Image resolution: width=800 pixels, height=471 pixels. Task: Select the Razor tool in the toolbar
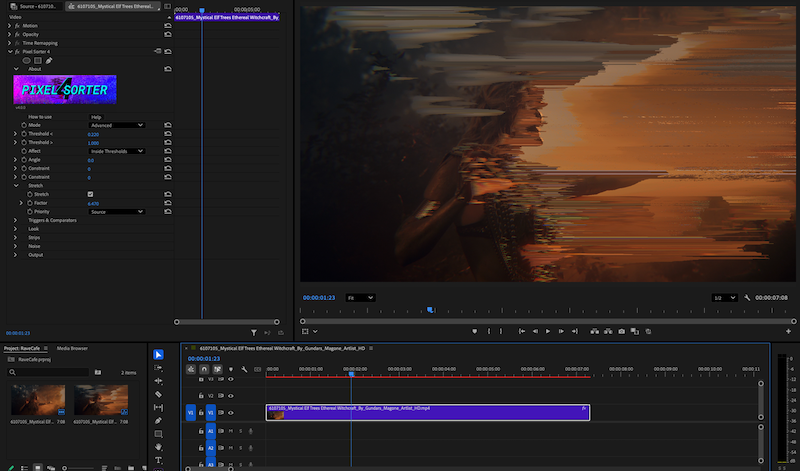pyautogui.click(x=158, y=394)
